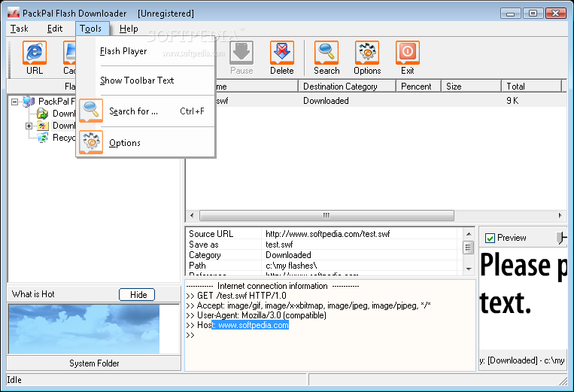Click the gear icon beside Options menu entry
Viewport: 574px width, 392px height.
[91, 142]
